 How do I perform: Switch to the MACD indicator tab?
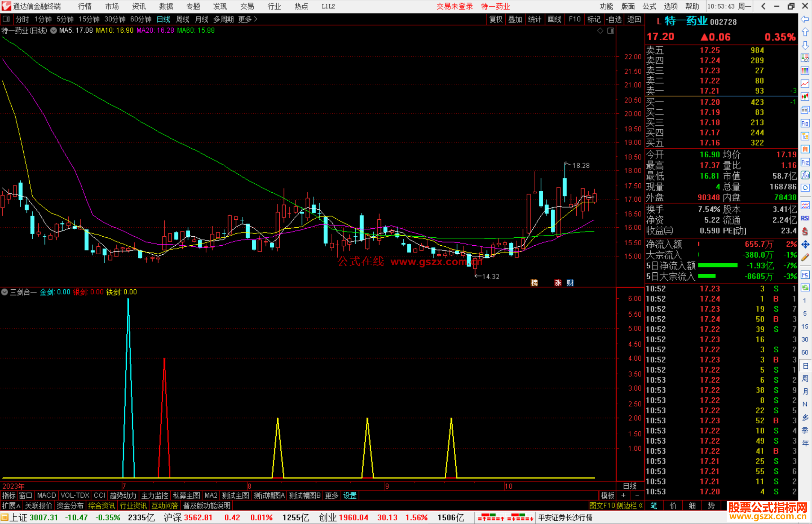47,495
